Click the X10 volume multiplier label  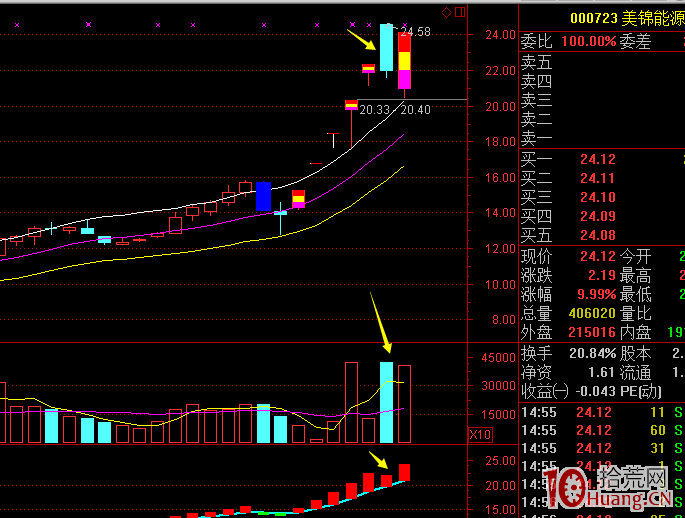[480, 435]
